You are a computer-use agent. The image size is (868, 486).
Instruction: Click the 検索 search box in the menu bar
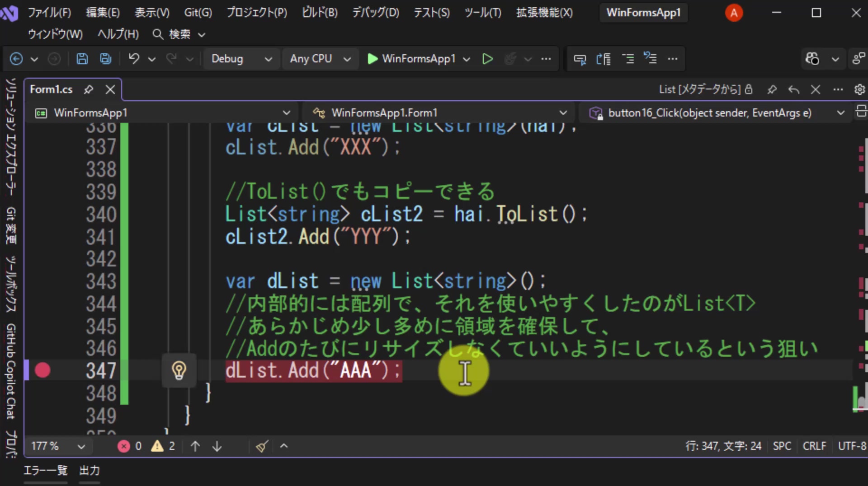coord(179,34)
